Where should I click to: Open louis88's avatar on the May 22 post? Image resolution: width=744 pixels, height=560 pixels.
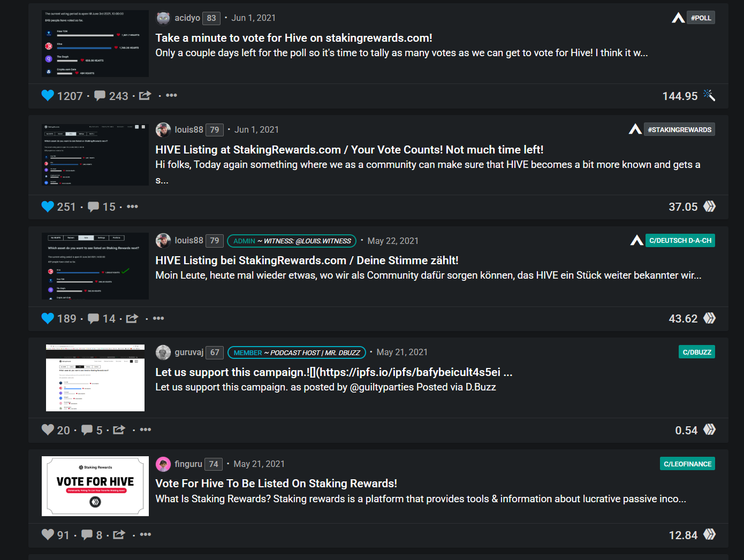[163, 241]
